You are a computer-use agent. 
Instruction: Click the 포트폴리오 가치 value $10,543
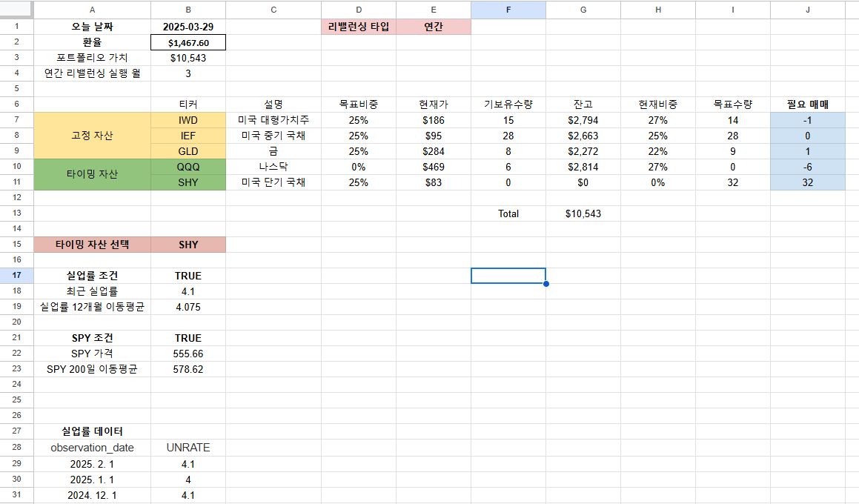click(x=188, y=58)
